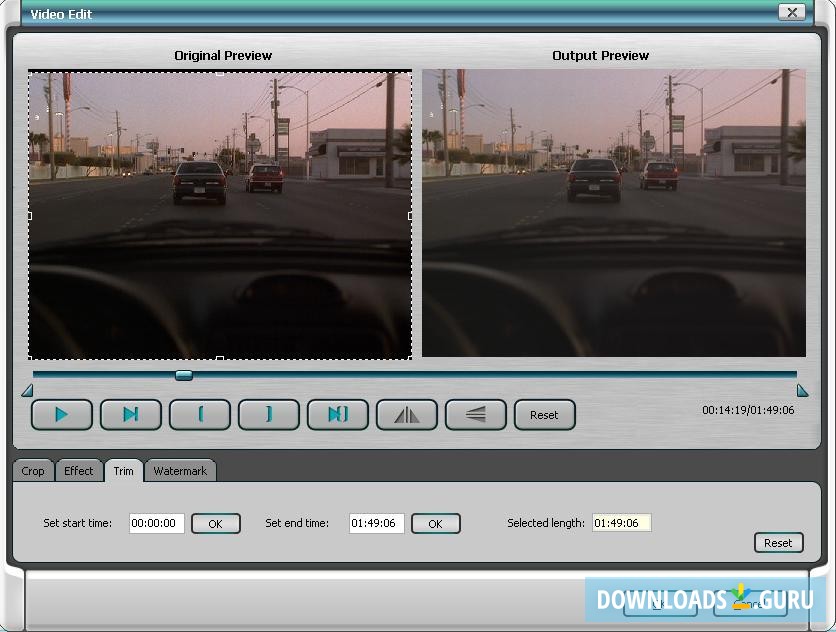Click the Original Preview video frame
The width and height of the screenshot is (836, 632).
tap(220, 215)
